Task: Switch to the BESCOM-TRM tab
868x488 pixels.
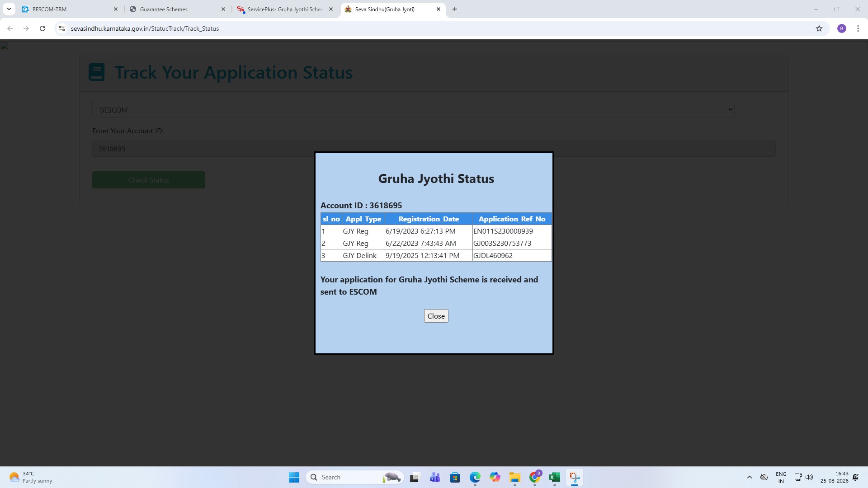Action: pos(68,9)
